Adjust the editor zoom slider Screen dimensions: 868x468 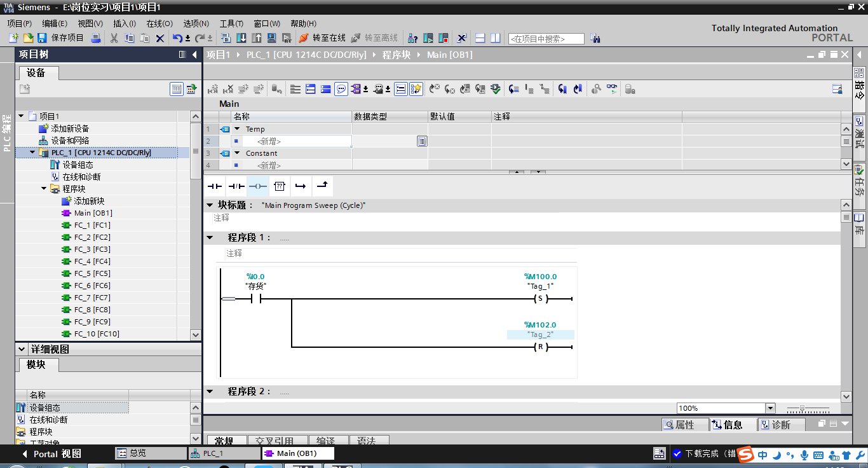coord(803,408)
